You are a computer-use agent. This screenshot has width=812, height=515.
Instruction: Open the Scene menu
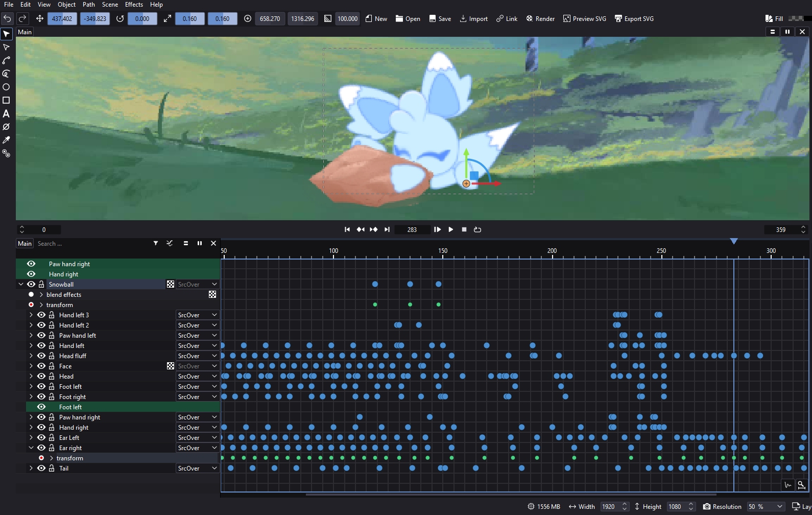pyautogui.click(x=110, y=5)
